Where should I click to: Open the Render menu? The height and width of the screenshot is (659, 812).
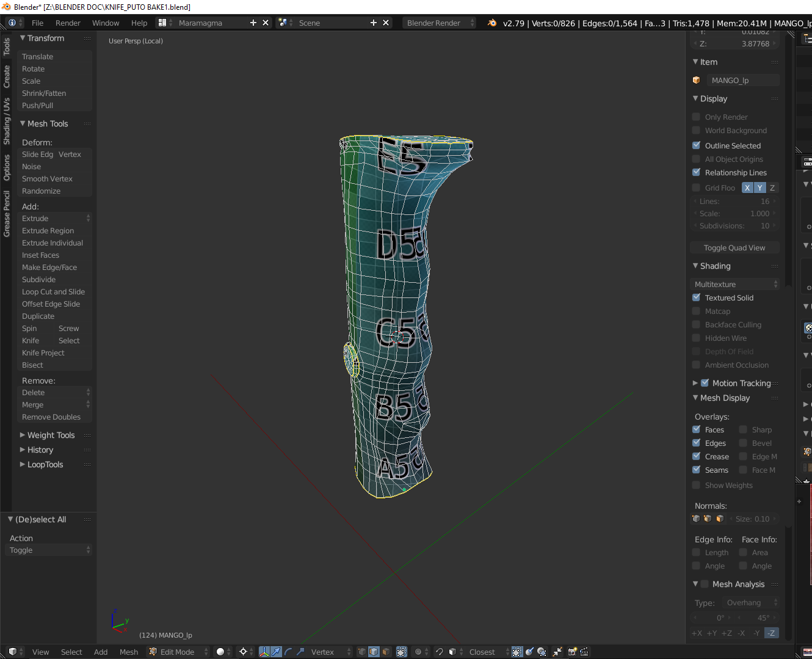point(68,23)
